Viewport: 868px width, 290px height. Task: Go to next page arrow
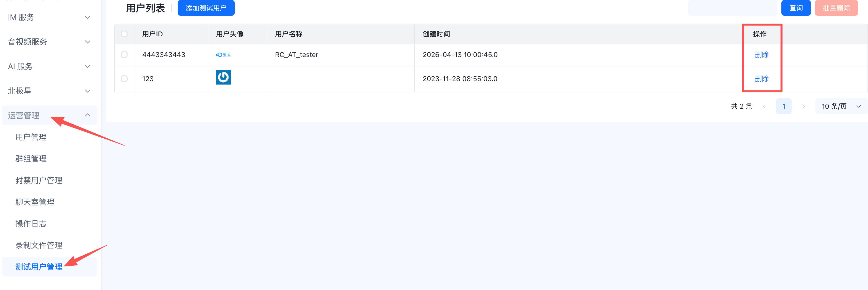click(803, 106)
